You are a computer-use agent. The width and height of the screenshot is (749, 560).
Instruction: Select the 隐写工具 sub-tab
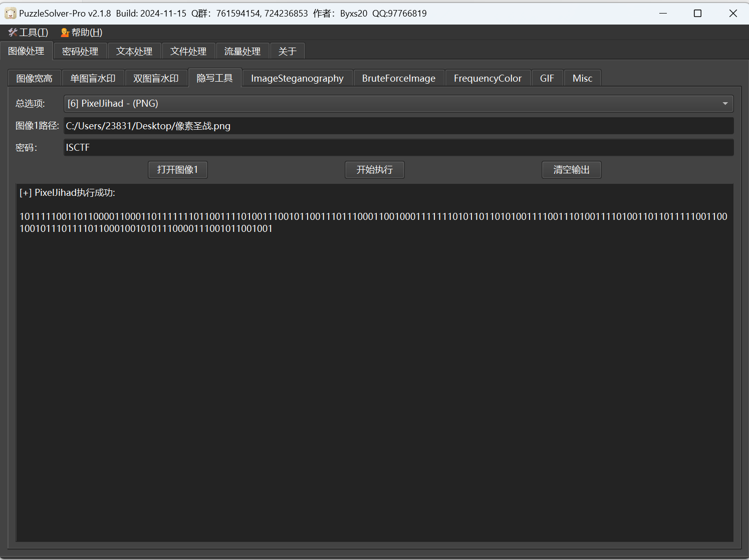pos(215,78)
